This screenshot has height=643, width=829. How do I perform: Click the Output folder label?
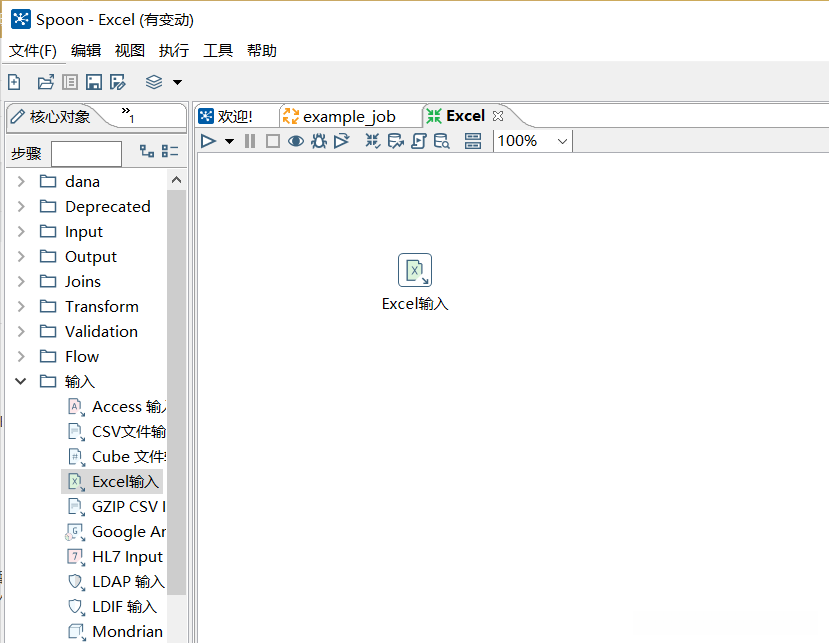tap(90, 256)
